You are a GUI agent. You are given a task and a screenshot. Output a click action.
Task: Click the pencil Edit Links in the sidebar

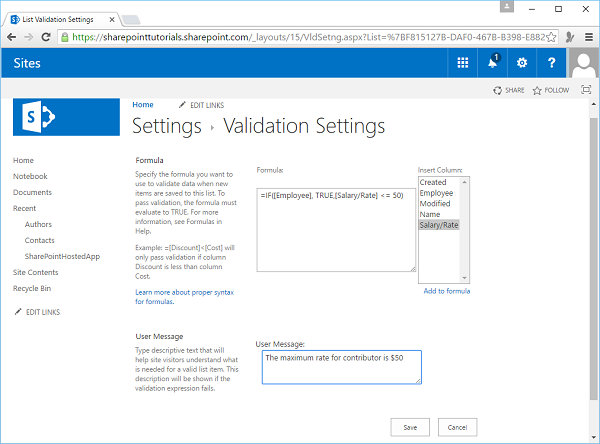[x=38, y=312]
